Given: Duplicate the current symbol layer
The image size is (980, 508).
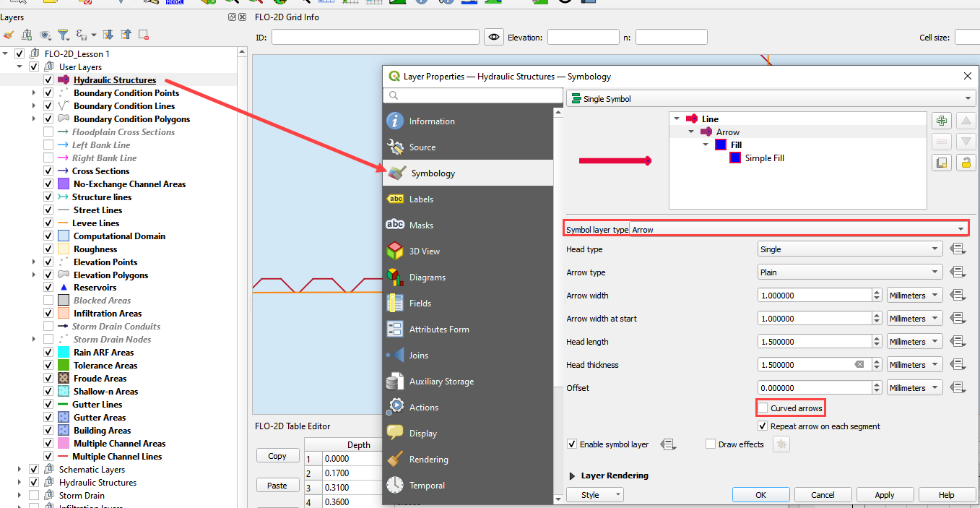Looking at the screenshot, I should pyautogui.click(x=941, y=163).
